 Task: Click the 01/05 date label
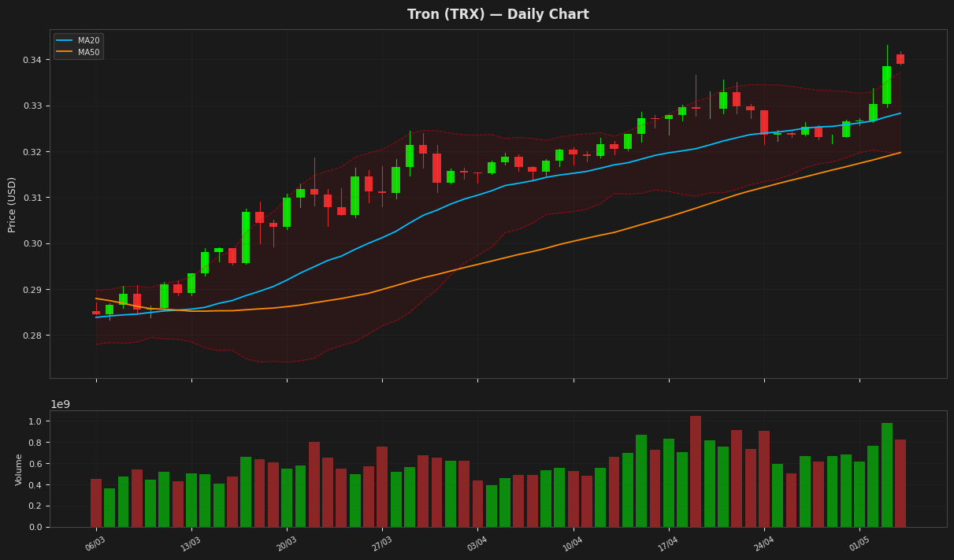pyautogui.click(x=858, y=543)
